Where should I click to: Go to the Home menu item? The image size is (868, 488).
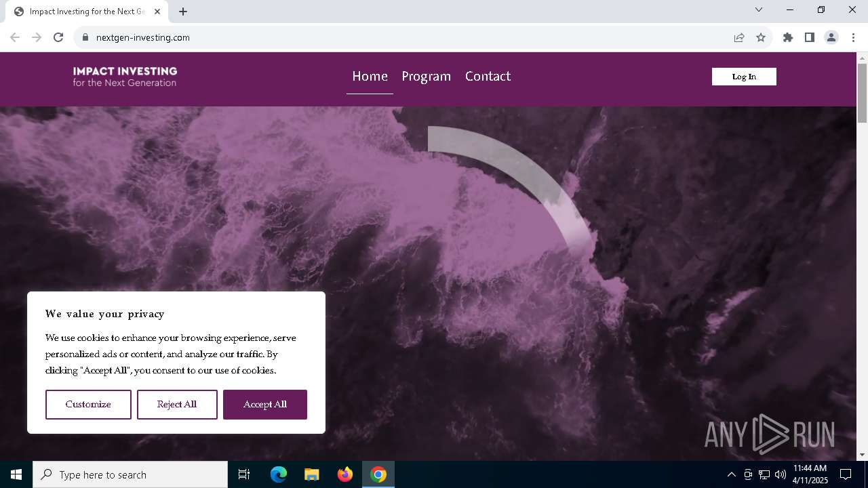[x=370, y=77]
